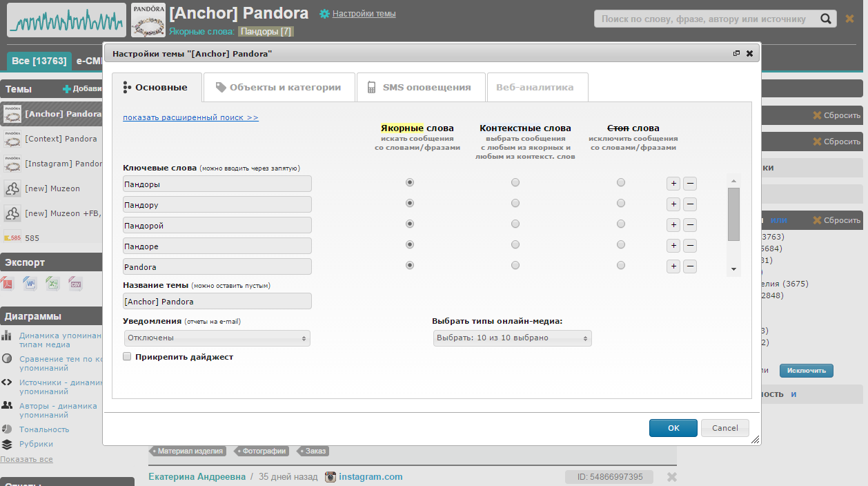Export to Excel spreadsheet icon
868x486 pixels.
(53, 283)
